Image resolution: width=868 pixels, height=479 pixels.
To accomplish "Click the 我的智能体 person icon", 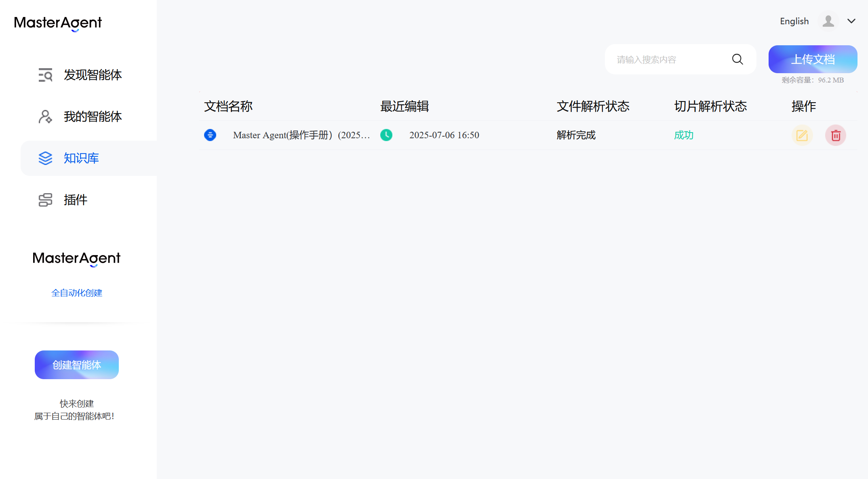I will (x=45, y=116).
